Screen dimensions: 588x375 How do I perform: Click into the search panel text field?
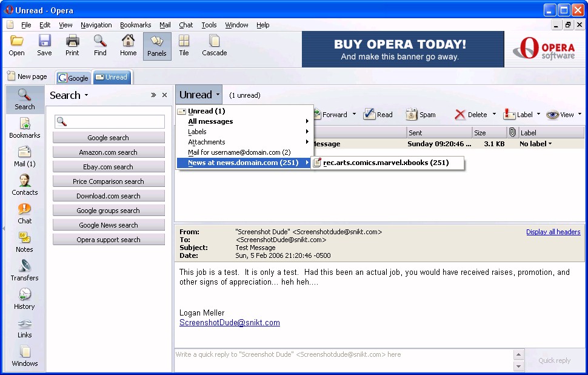pos(110,121)
